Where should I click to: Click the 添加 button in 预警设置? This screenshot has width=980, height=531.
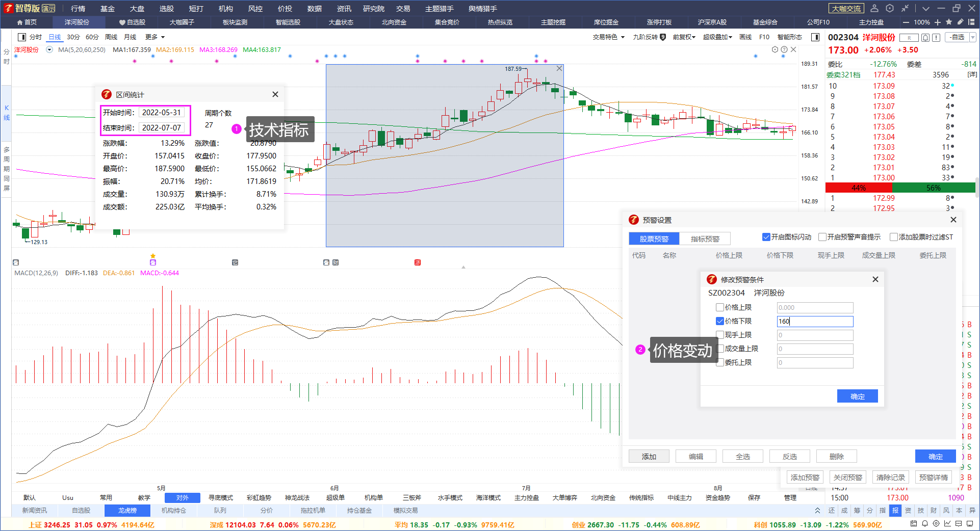[x=649, y=457]
